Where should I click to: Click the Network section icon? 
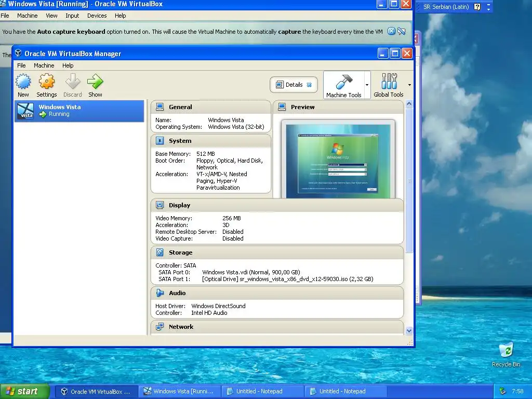(x=159, y=326)
